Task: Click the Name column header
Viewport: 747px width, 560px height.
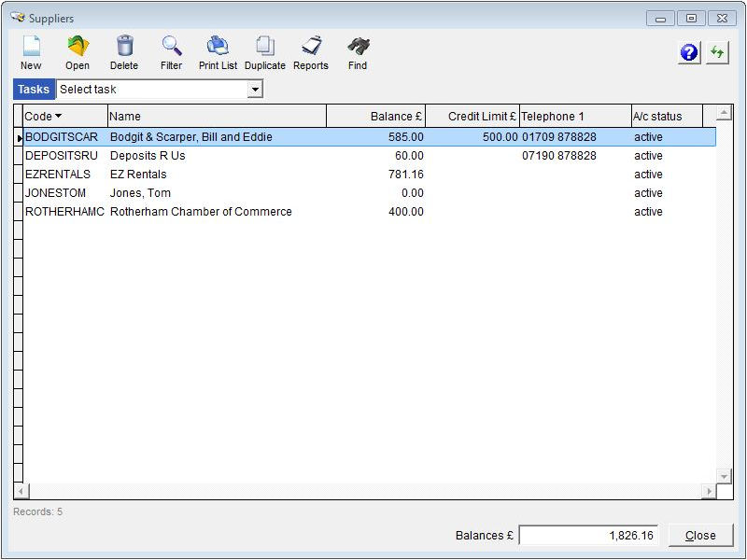Action: pyautogui.click(x=218, y=116)
